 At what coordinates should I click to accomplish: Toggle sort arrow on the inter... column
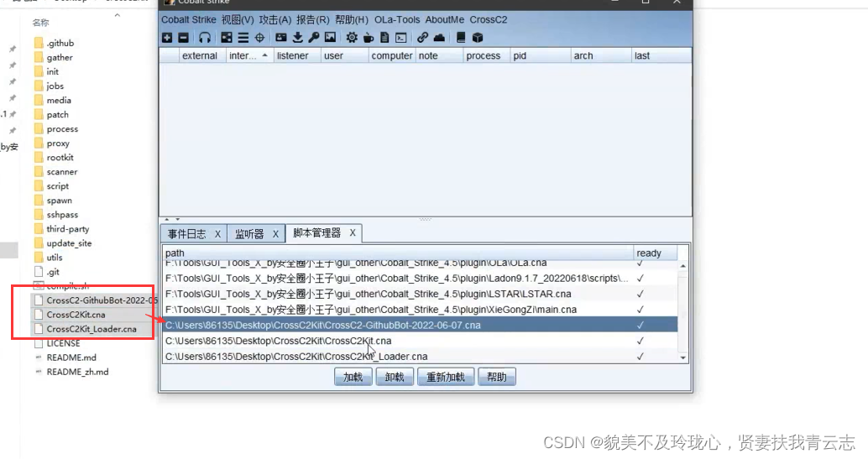point(264,55)
